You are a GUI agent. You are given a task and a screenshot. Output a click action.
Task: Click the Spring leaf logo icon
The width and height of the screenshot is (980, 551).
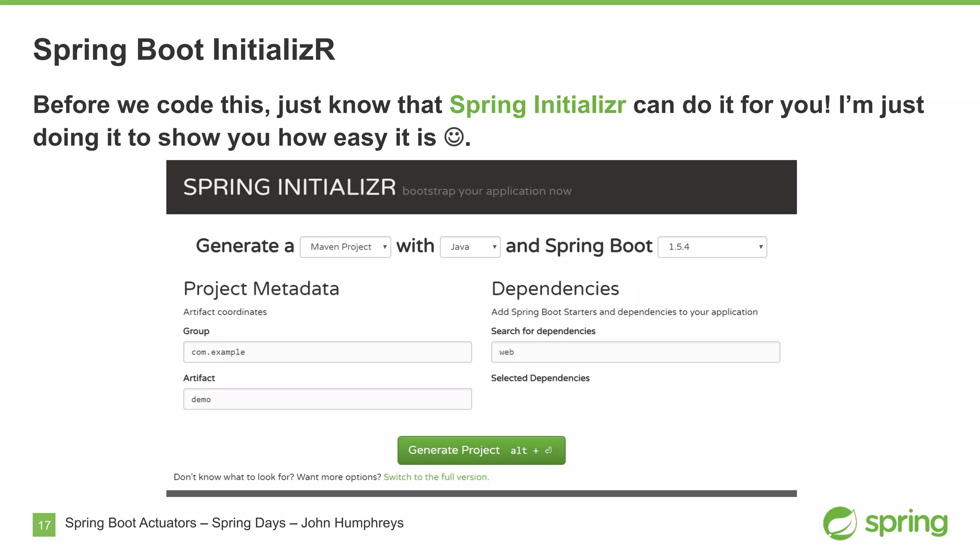(840, 523)
